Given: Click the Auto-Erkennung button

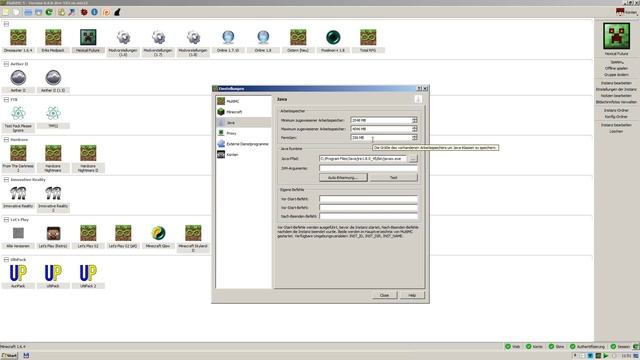Looking at the screenshot, I should point(343,178).
